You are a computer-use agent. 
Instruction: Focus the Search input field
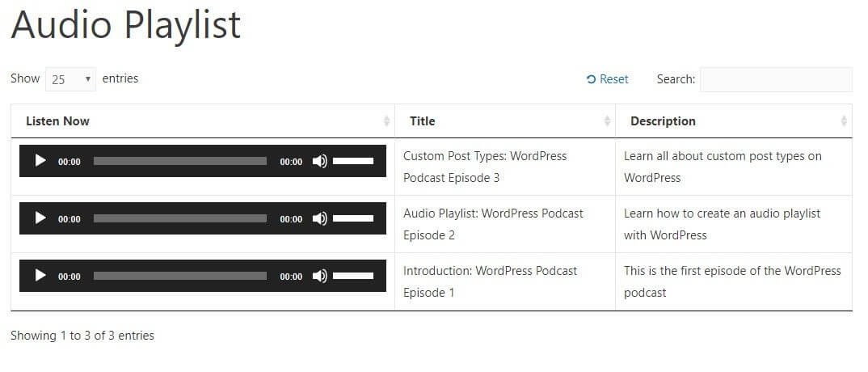coord(776,79)
